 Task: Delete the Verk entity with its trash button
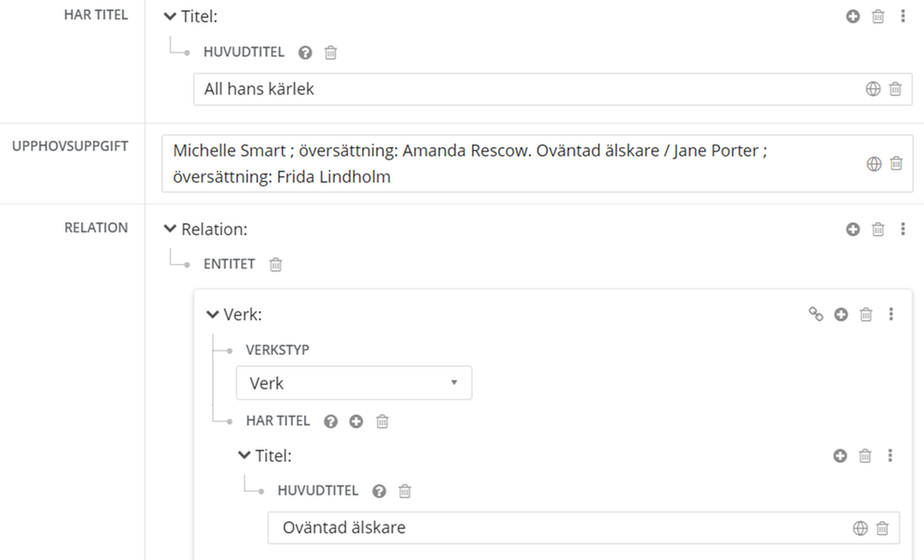tap(865, 313)
